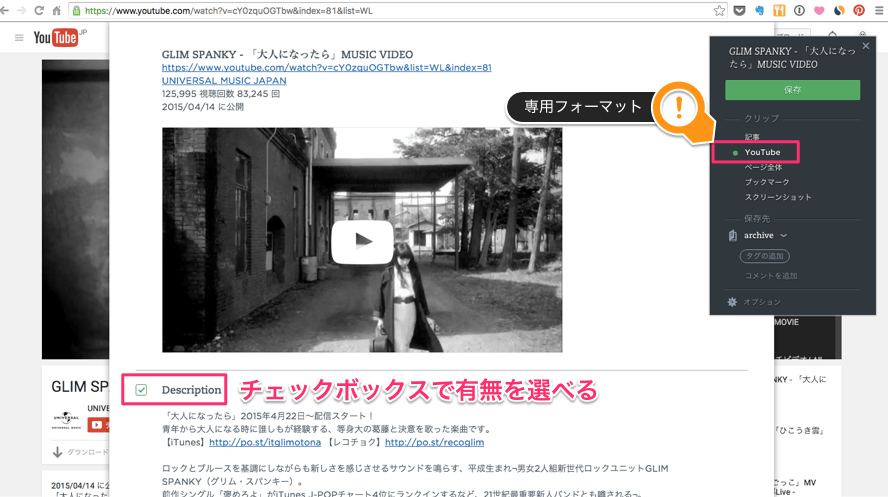Click the Universal Music channel avatar
The image size is (888, 497).
click(x=66, y=420)
